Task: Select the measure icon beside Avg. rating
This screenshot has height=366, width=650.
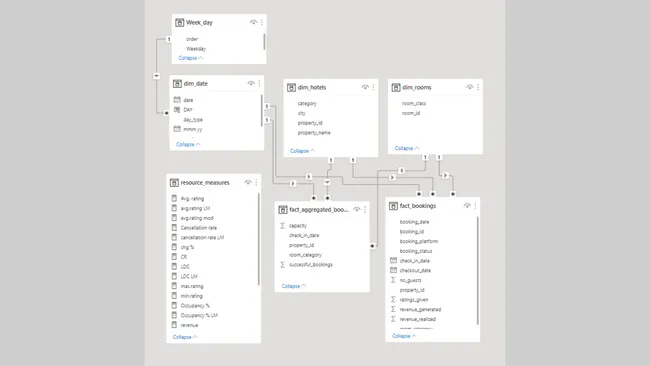Action: tap(174, 198)
